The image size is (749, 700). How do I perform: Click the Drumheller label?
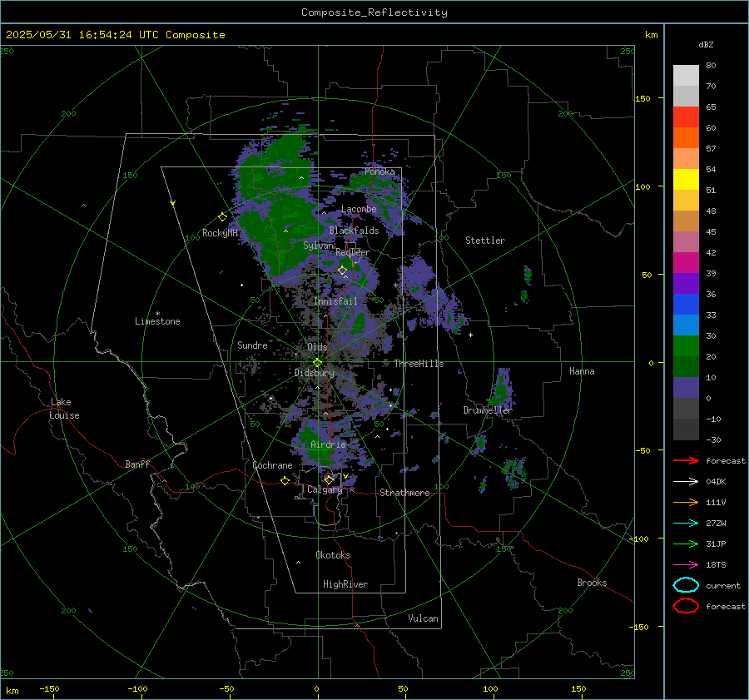[x=488, y=410]
